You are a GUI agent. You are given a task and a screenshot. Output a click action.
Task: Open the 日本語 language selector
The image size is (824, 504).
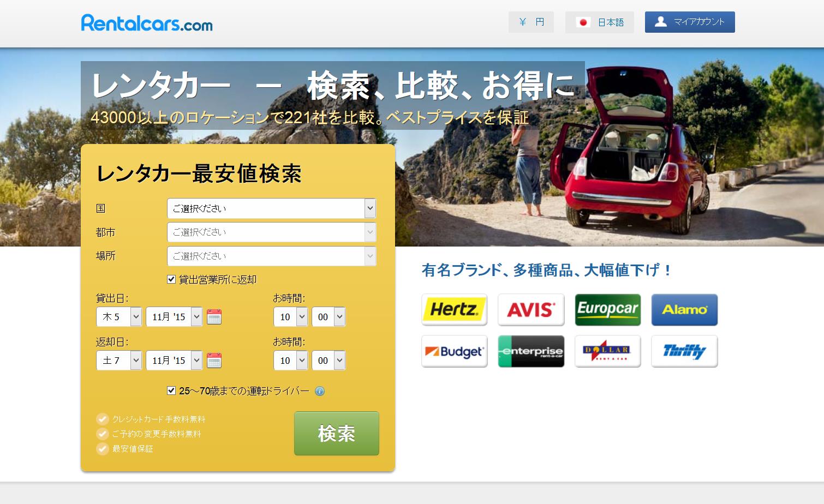click(x=599, y=22)
